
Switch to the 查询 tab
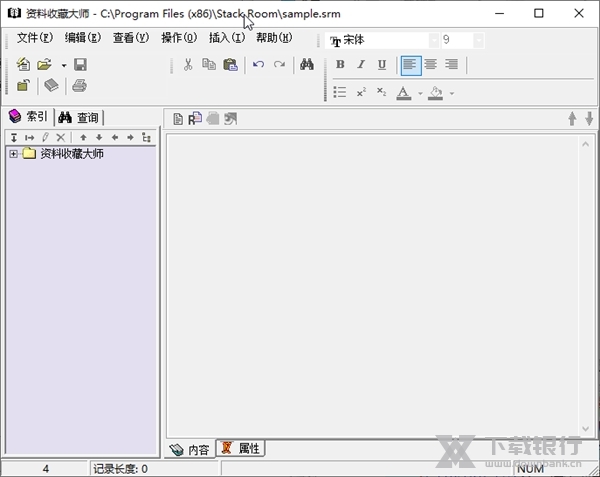(80, 117)
